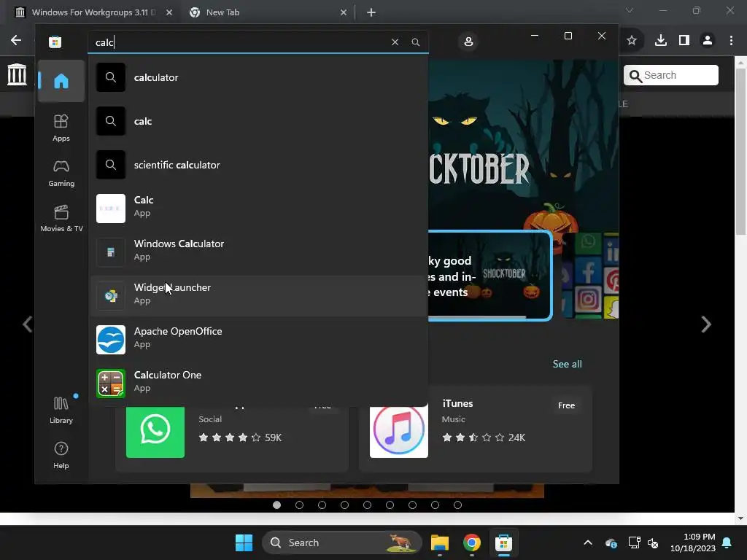Screen dimensions: 747x560
Task: Close the New Tab browser tab
Action: pyautogui.click(x=343, y=12)
